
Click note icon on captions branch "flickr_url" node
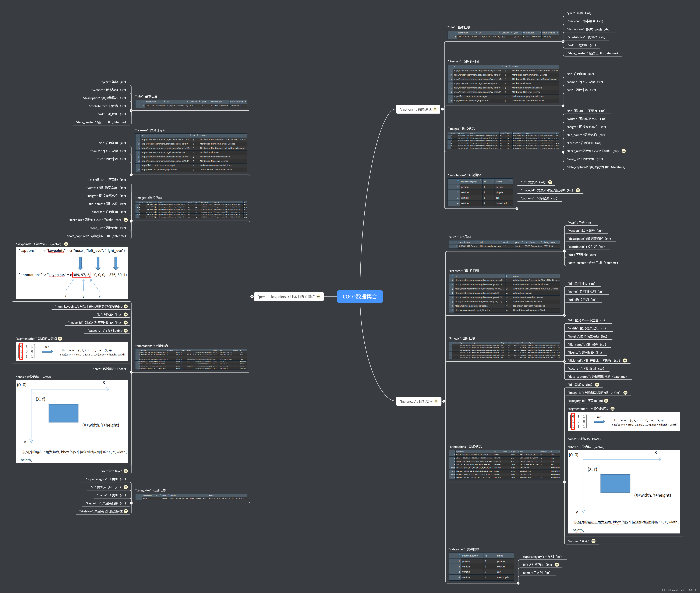[624, 151]
